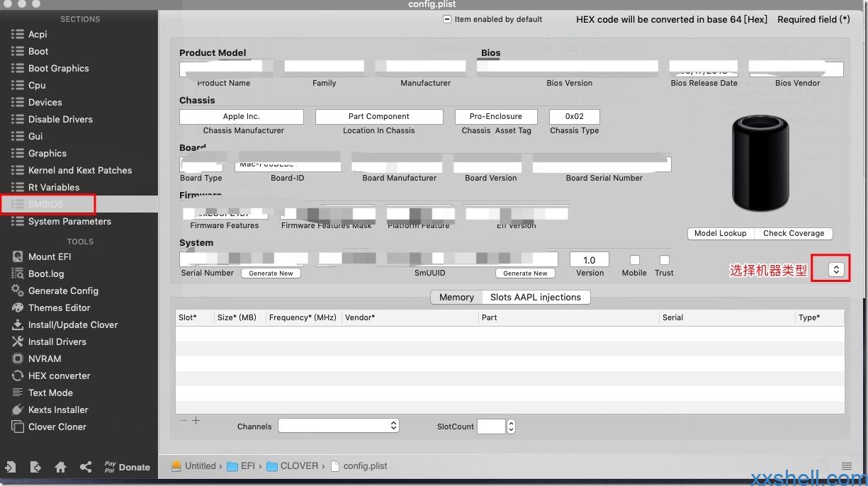This screenshot has width=868, height=486.
Task: Select the SMBIOS section
Action: pos(79,204)
